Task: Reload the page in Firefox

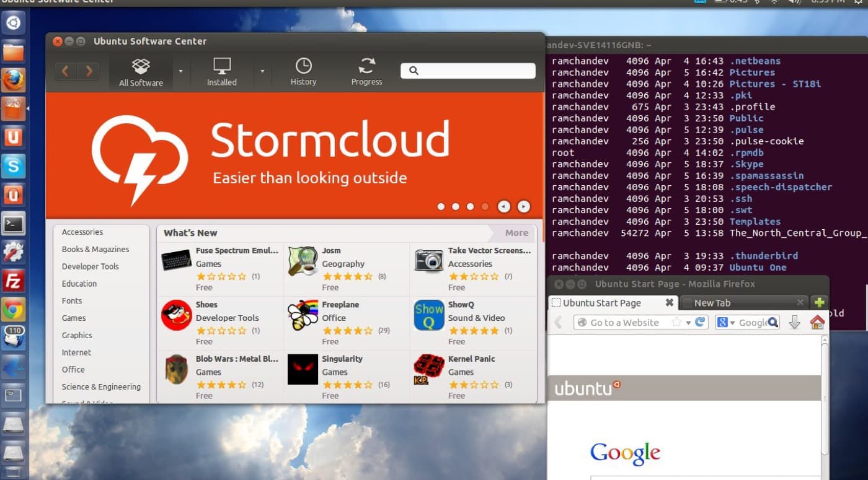Action: (x=700, y=322)
